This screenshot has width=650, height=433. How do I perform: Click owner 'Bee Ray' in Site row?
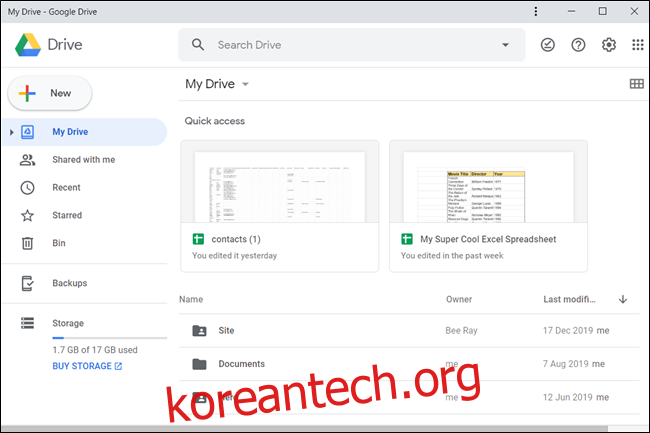click(461, 331)
